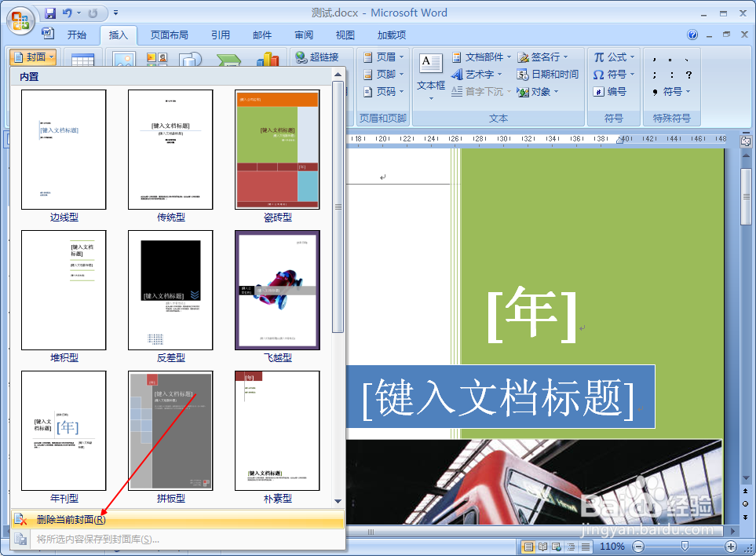Insert 艺术字 WordArt
The width and height of the screenshot is (756, 556).
click(x=477, y=75)
